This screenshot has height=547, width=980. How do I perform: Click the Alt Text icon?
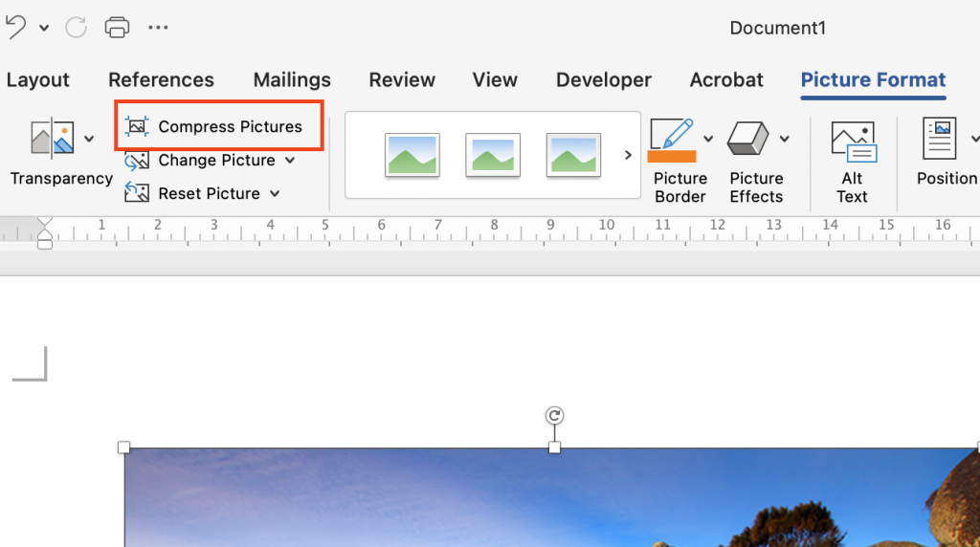click(x=852, y=141)
